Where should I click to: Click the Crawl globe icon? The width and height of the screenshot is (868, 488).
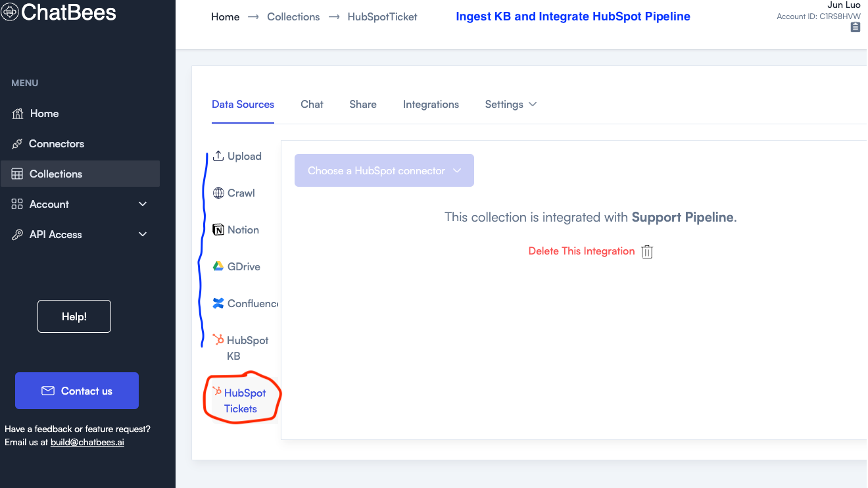218,193
